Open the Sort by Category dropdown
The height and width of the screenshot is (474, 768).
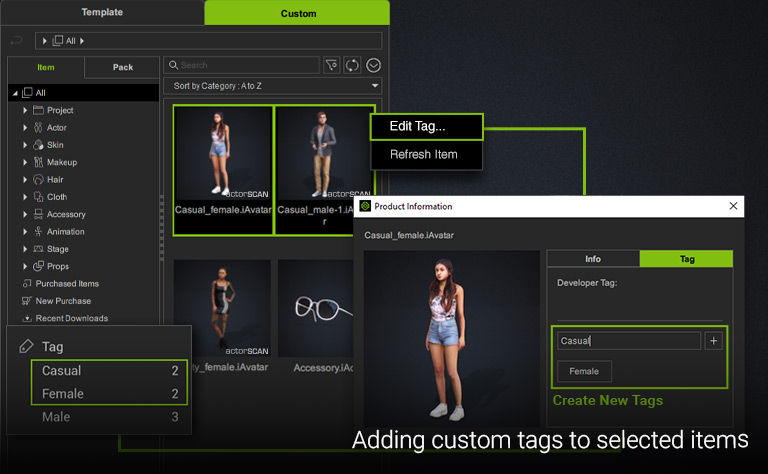[272, 86]
